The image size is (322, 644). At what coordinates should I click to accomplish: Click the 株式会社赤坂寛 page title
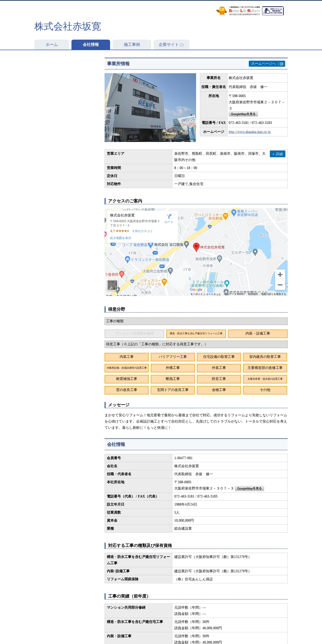pos(68,27)
